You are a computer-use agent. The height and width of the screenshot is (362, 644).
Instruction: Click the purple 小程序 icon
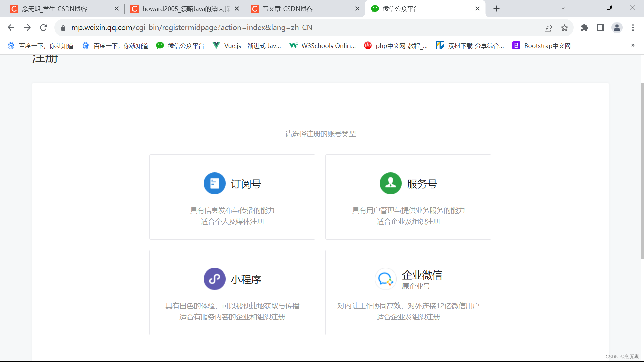(215, 279)
